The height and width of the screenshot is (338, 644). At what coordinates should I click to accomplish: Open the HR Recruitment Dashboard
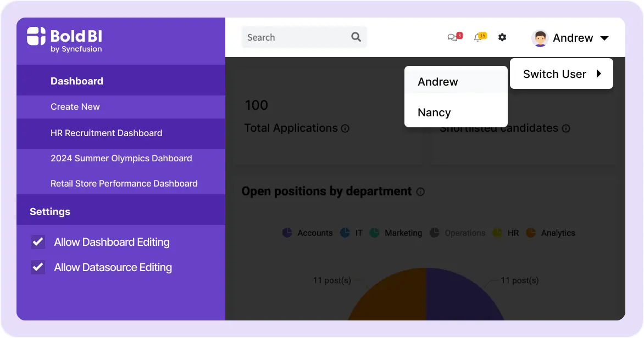pos(106,133)
